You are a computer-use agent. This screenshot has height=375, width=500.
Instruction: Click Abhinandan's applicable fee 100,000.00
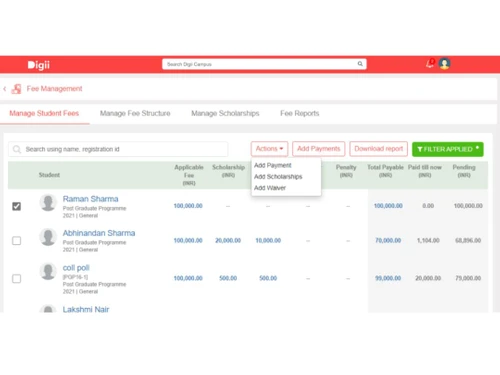[x=188, y=240]
